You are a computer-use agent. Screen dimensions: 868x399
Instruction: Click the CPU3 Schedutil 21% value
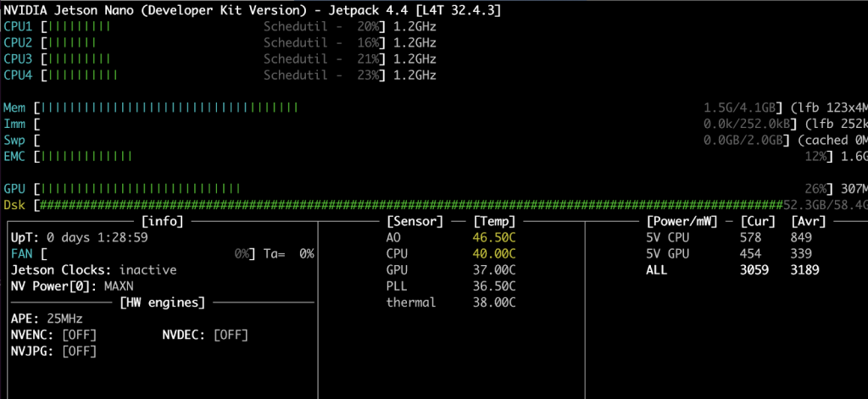[321, 59]
